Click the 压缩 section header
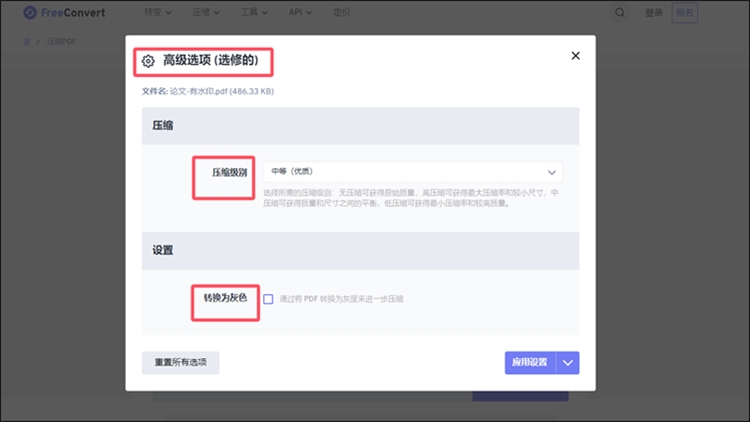The width and height of the screenshot is (750, 422). click(360, 126)
